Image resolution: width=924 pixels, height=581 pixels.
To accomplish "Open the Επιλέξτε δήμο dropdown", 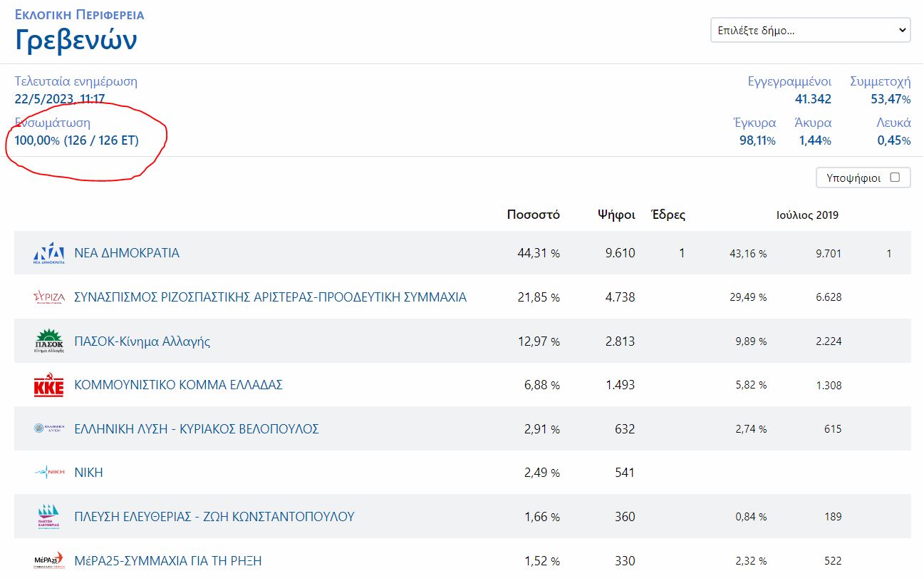I will pyautogui.click(x=811, y=31).
